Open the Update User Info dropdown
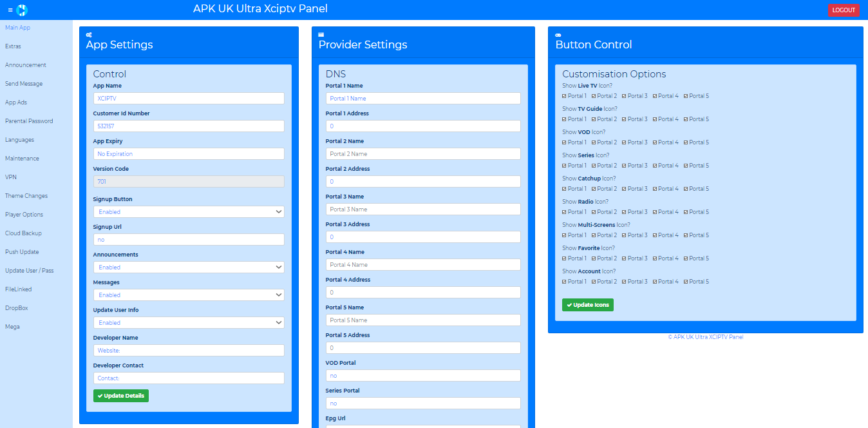 (189, 322)
